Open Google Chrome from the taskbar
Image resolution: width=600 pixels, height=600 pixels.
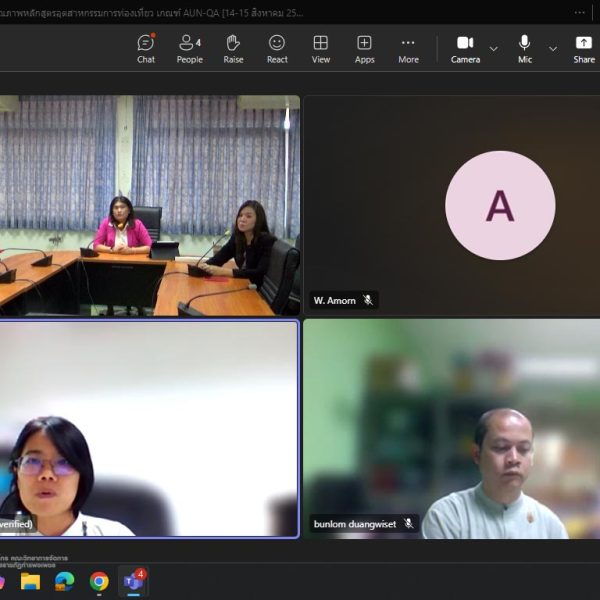(99, 581)
